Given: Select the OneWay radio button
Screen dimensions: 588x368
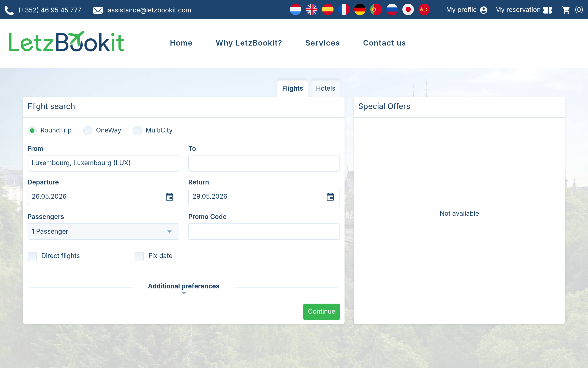Looking at the screenshot, I should tap(88, 130).
